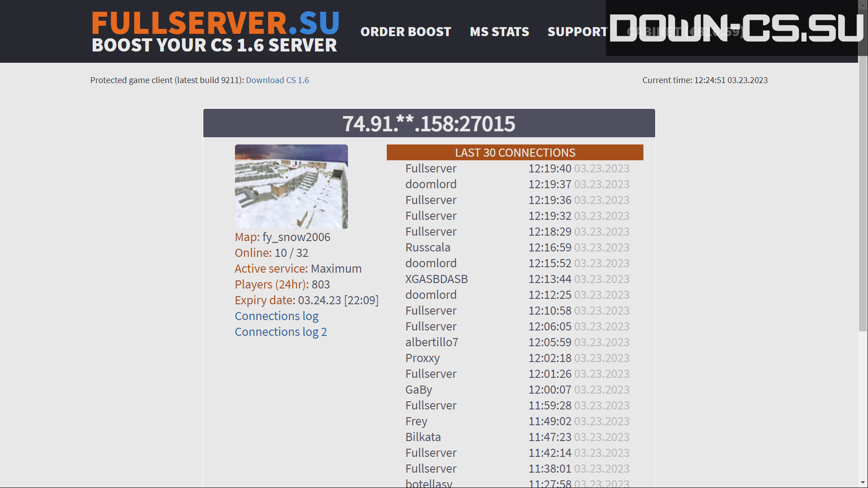The image size is (868, 488).
Task: Click the Expiry date 03.24.23 text
Action: (307, 300)
